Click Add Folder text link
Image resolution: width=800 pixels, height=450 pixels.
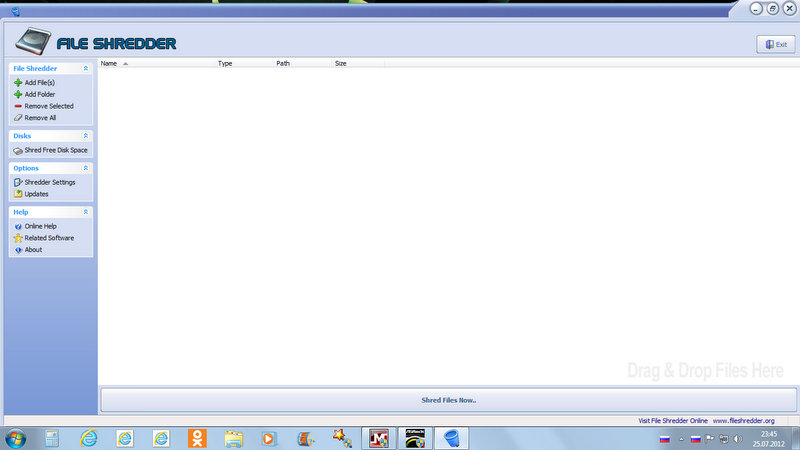point(40,94)
